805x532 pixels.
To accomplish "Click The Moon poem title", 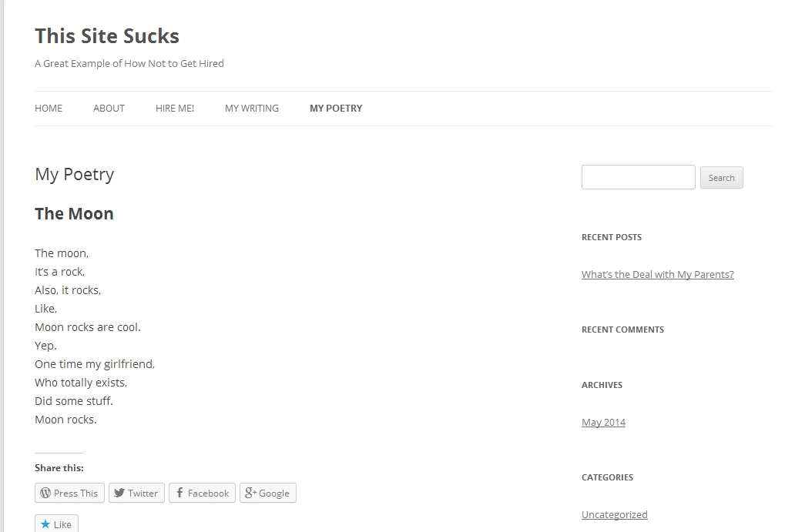I will 74,214.
